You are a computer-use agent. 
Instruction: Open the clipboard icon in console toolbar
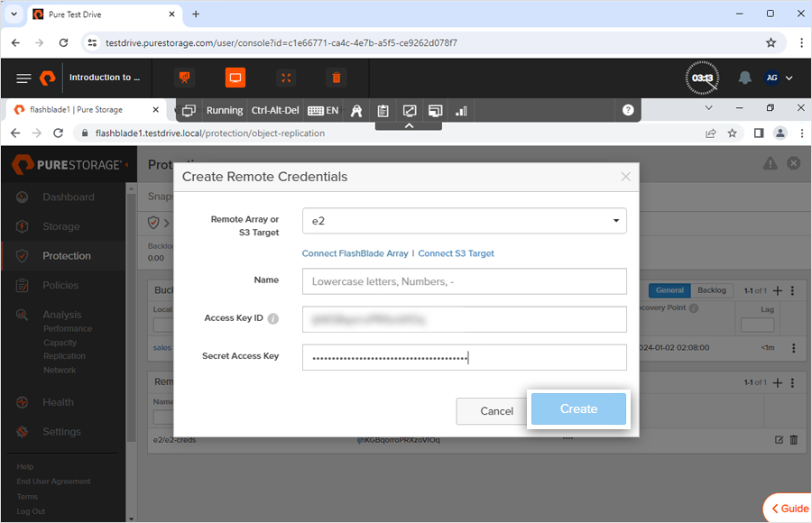(383, 110)
